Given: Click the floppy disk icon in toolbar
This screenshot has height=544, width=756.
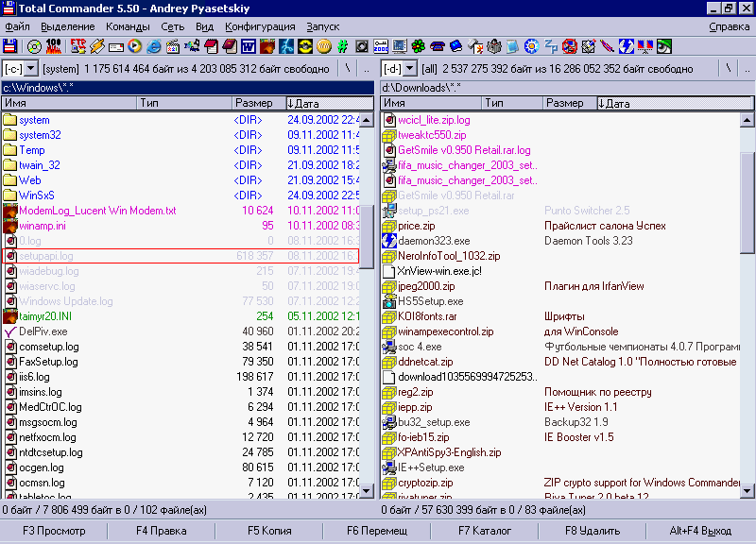Looking at the screenshot, I should (x=10, y=45).
